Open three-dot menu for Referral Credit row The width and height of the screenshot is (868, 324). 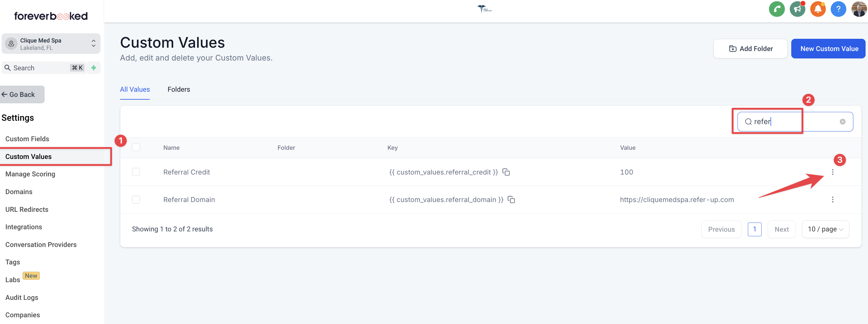833,172
